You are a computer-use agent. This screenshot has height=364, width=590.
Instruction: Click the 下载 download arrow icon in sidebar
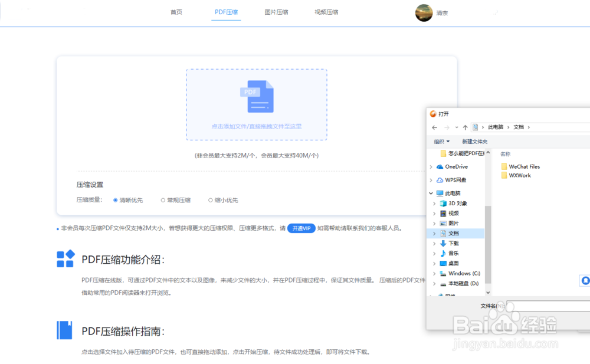(444, 244)
